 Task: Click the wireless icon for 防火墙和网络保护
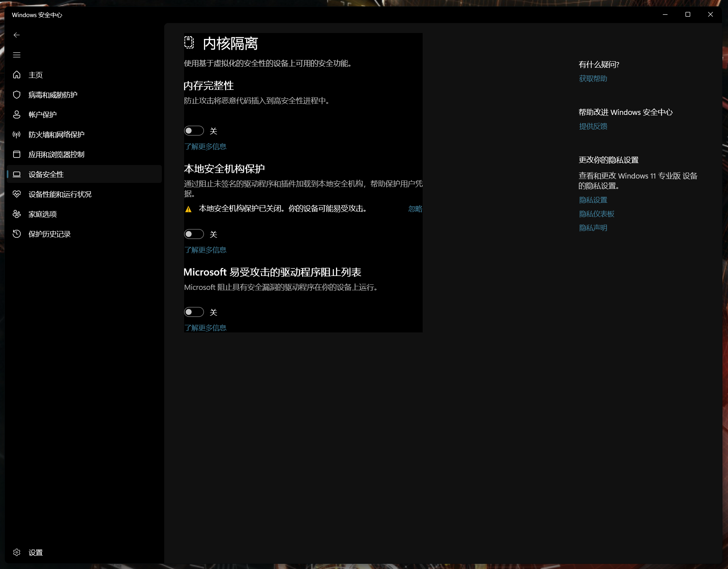[17, 134]
